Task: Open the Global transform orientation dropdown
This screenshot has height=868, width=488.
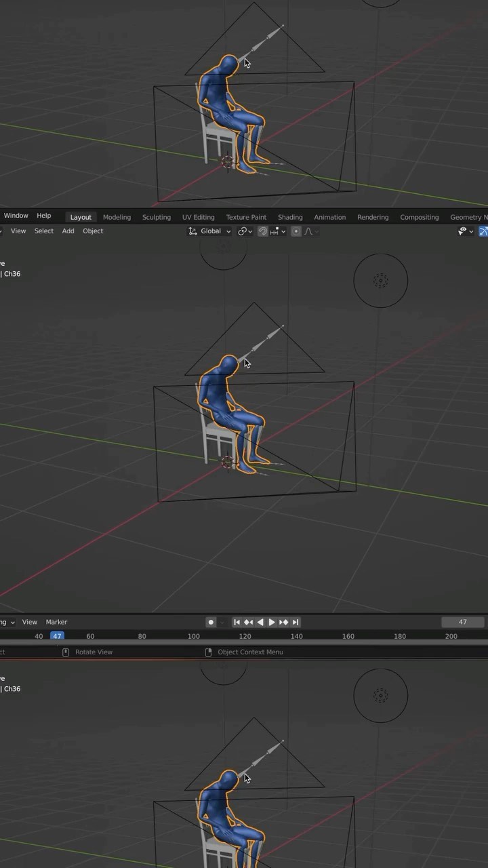Action: (x=210, y=231)
